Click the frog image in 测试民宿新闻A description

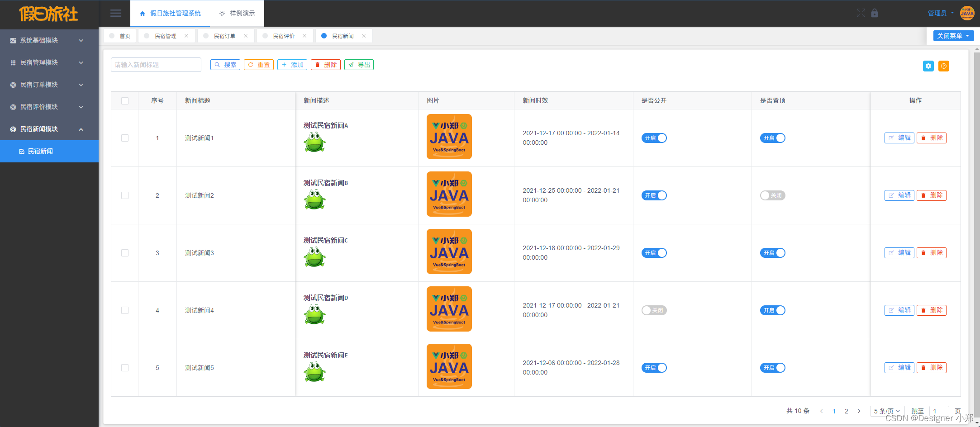click(314, 142)
